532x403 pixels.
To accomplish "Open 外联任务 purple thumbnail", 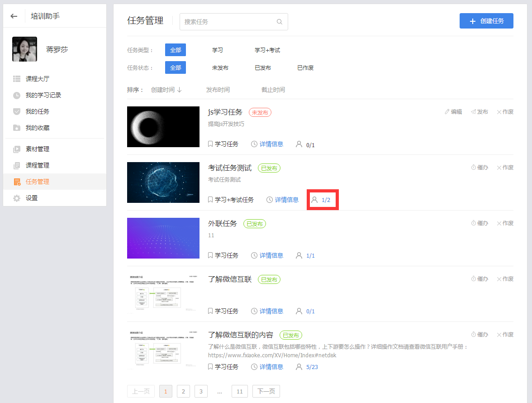I will [x=163, y=238].
